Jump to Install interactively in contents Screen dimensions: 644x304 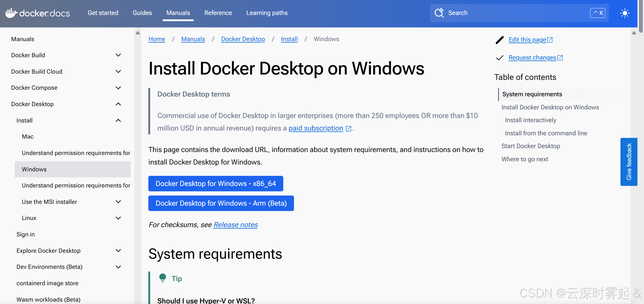click(x=531, y=120)
